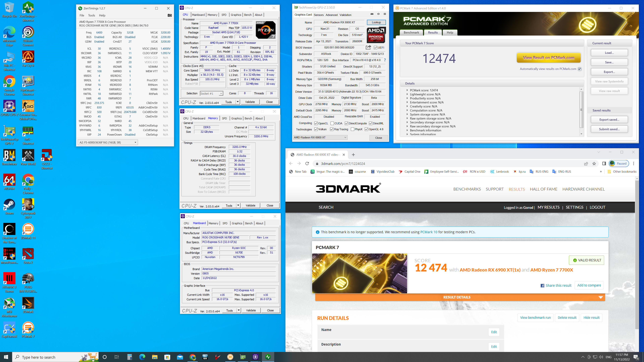Click the PCMark 10 link in notice
Image resolution: width=644 pixels, height=362 pixels.
coord(429,232)
